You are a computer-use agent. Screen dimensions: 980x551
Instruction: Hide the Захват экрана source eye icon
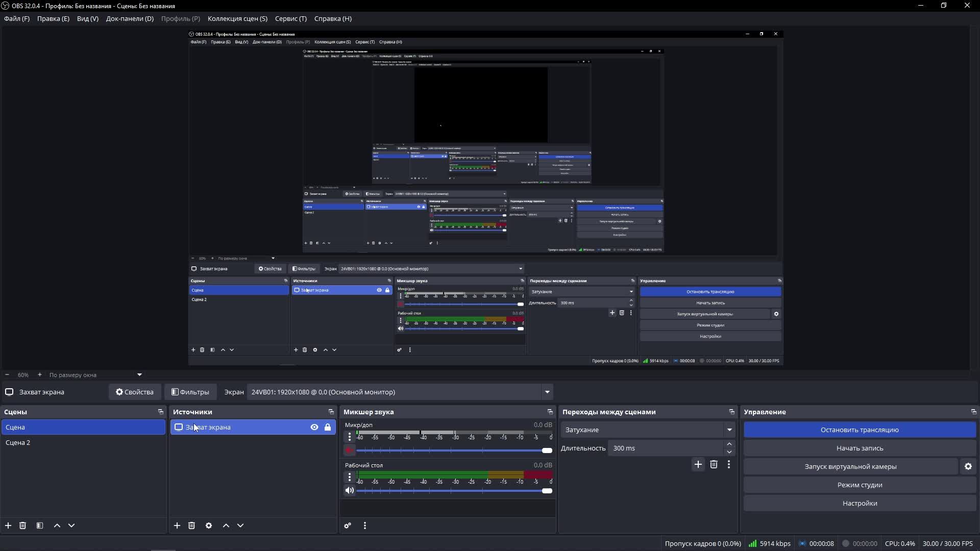pyautogui.click(x=314, y=427)
